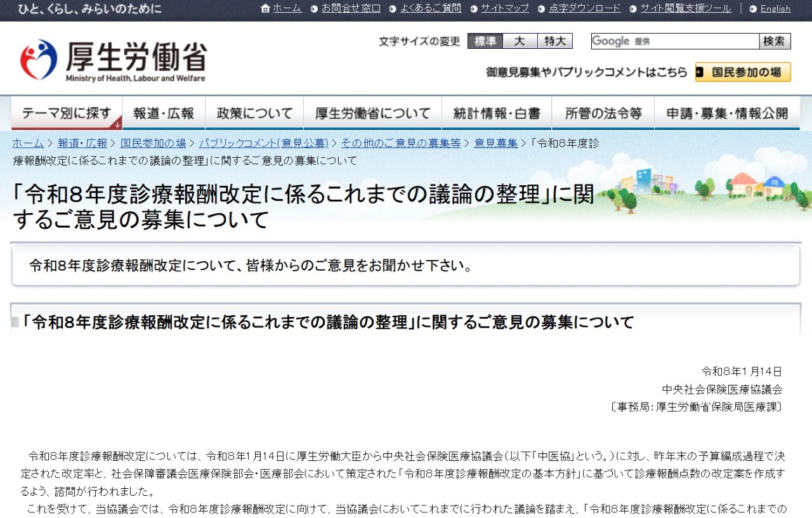Click the home icon in top bar
Screen dimensions: 812x518
click(266, 9)
